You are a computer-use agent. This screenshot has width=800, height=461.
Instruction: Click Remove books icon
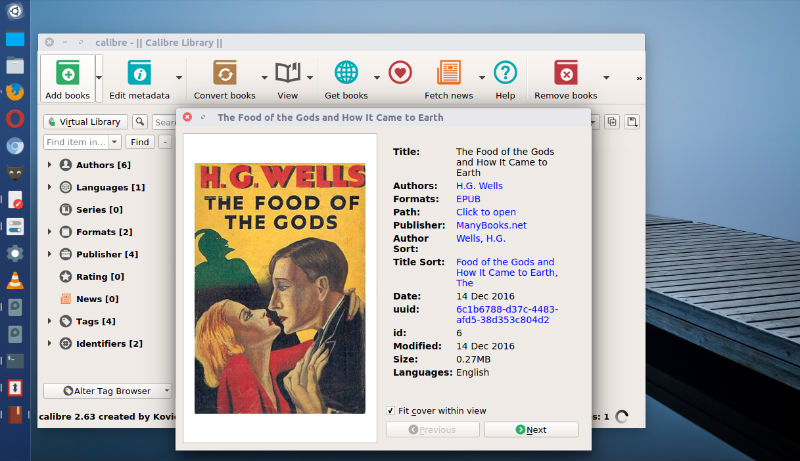(x=566, y=73)
